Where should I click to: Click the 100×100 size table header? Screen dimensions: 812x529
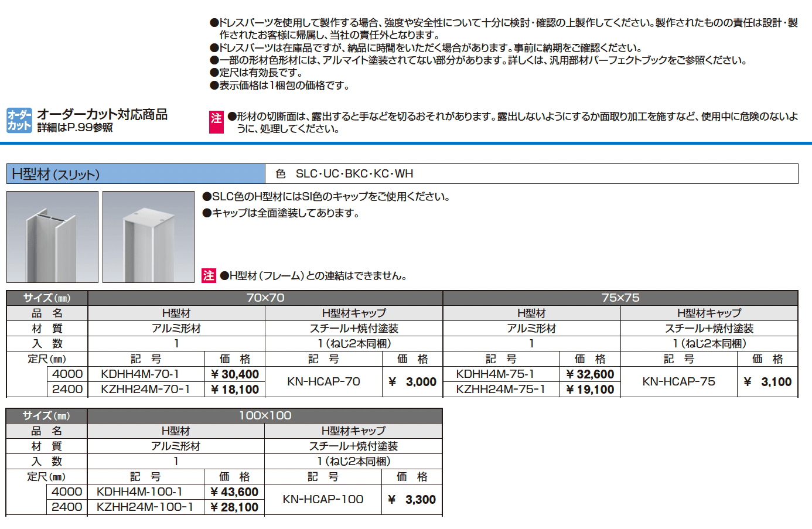[264, 415]
